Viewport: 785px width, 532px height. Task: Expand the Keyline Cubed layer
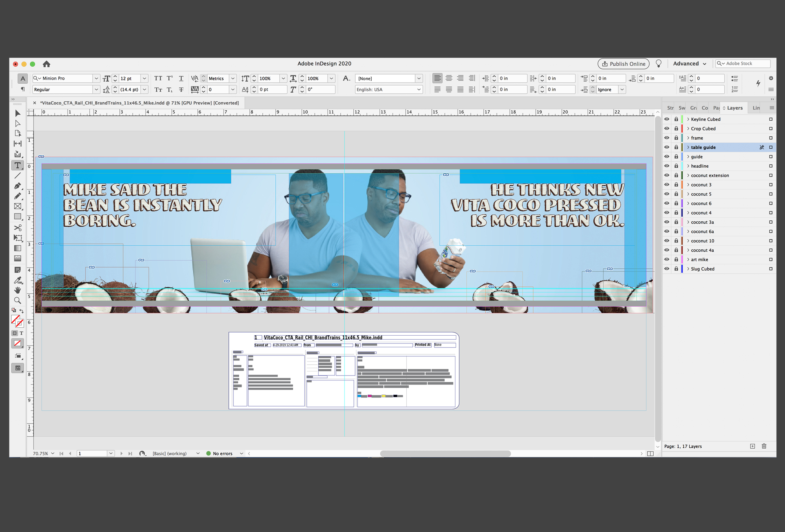(688, 119)
